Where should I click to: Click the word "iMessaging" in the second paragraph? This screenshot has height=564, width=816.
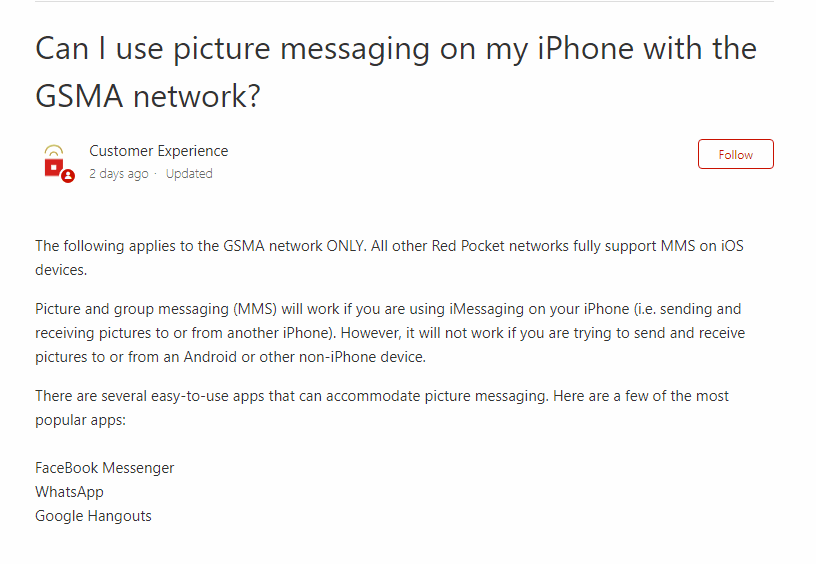coord(487,309)
